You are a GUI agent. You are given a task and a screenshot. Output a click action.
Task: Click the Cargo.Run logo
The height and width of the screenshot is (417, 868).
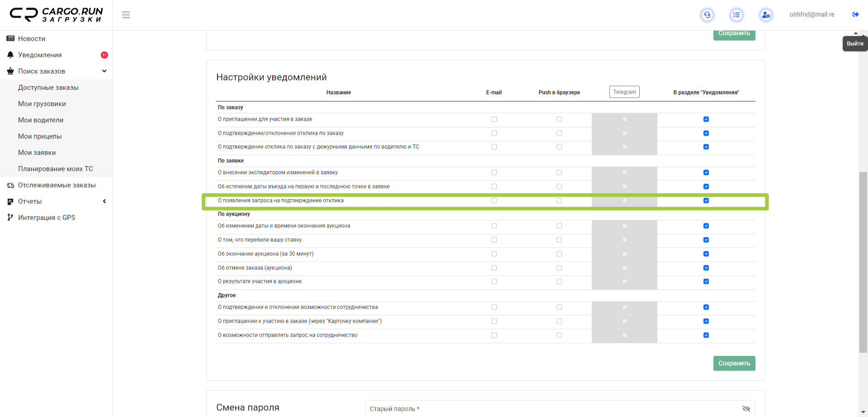(x=57, y=14)
